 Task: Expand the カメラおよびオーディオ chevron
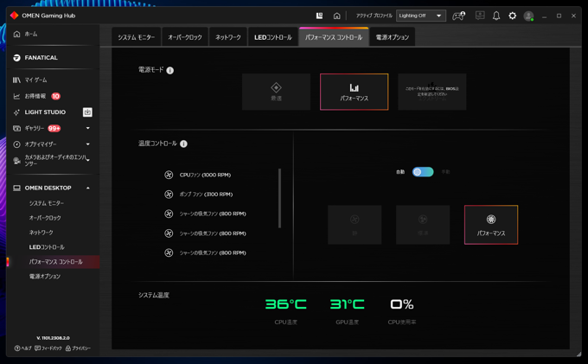87,160
